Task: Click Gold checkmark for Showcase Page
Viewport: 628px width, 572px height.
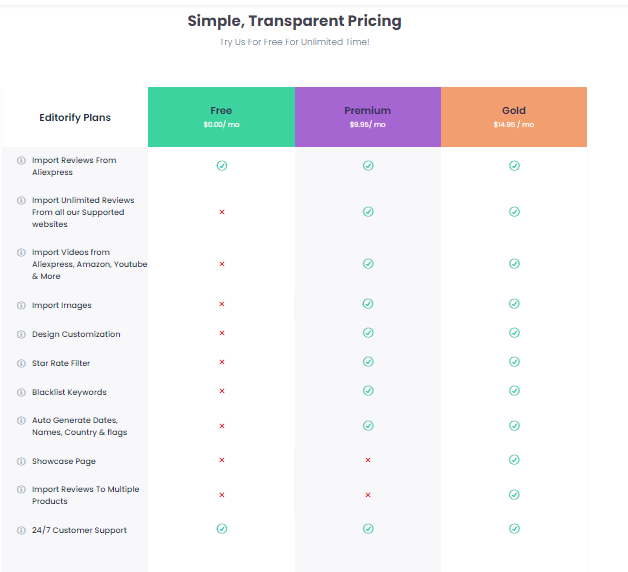Action: coord(514,460)
